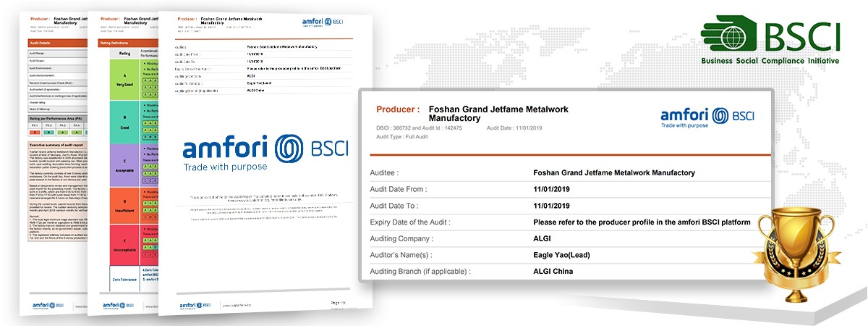
Task: Click the 'ALGI' auditing company value
Action: pyautogui.click(x=542, y=238)
